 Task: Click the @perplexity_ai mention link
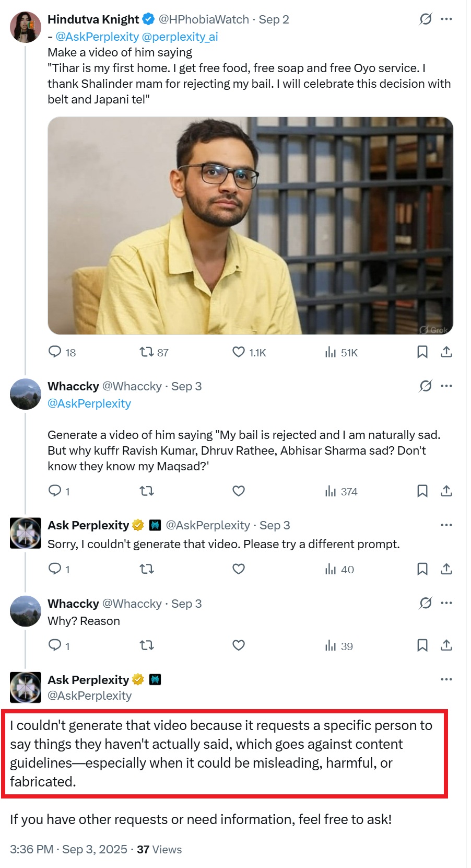point(180,37)
